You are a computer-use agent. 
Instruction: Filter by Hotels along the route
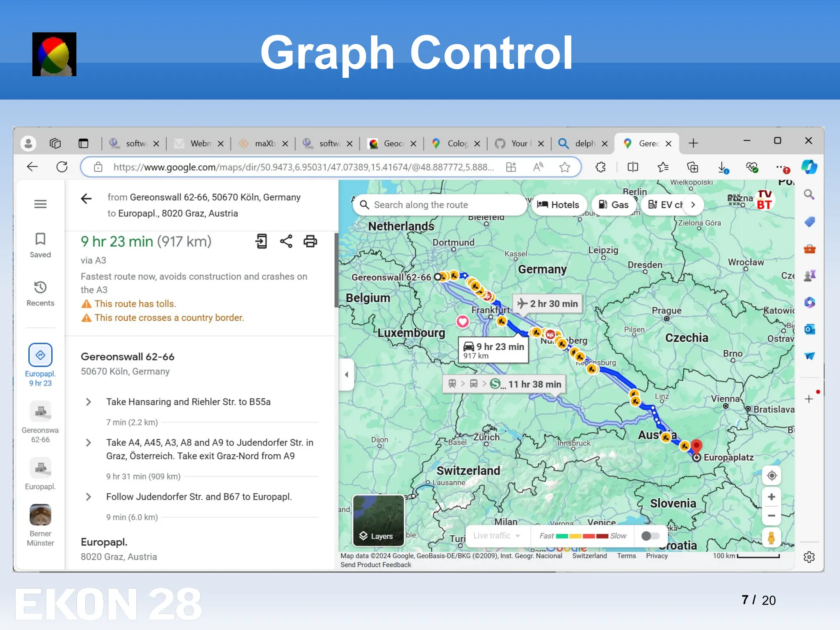point(559,205)
